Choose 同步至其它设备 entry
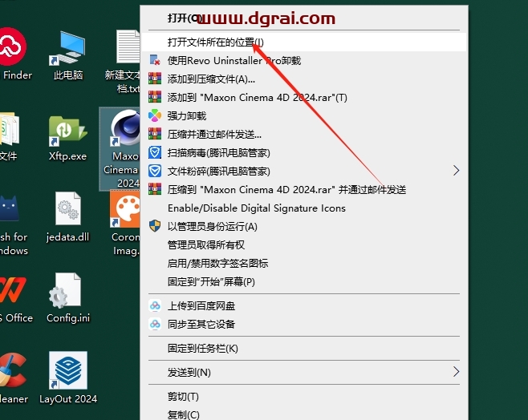The image size is (528, 420). (x=304, y=324)
